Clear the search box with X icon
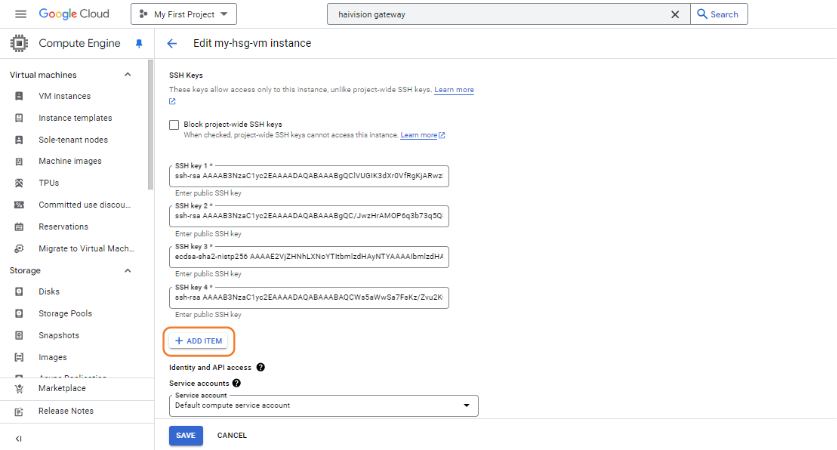The image size is (837, 450). [674, 14]
